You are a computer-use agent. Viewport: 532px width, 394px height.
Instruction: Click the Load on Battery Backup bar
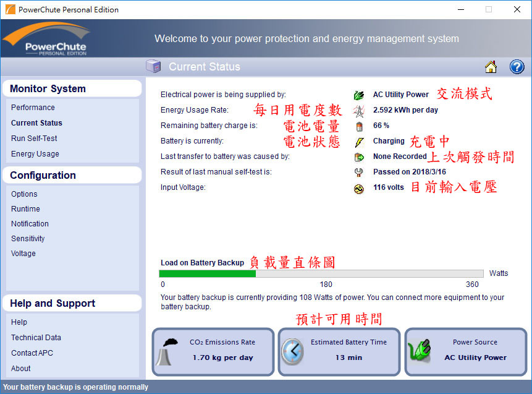pos(321,274)
